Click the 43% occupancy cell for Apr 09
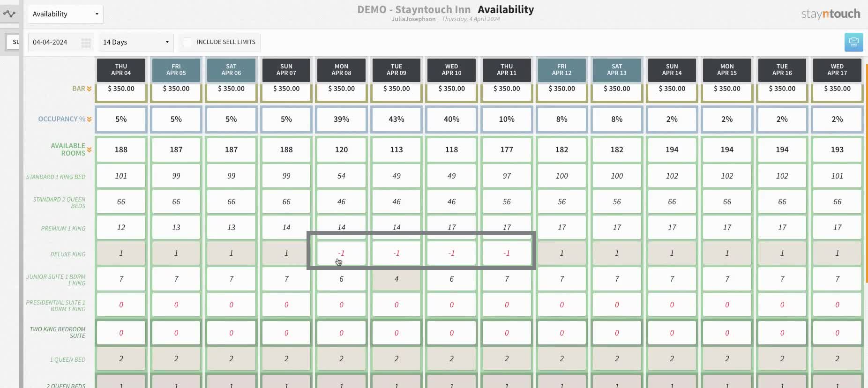The width and height of the screenshot is (868, 388). [x=397, y=119]
